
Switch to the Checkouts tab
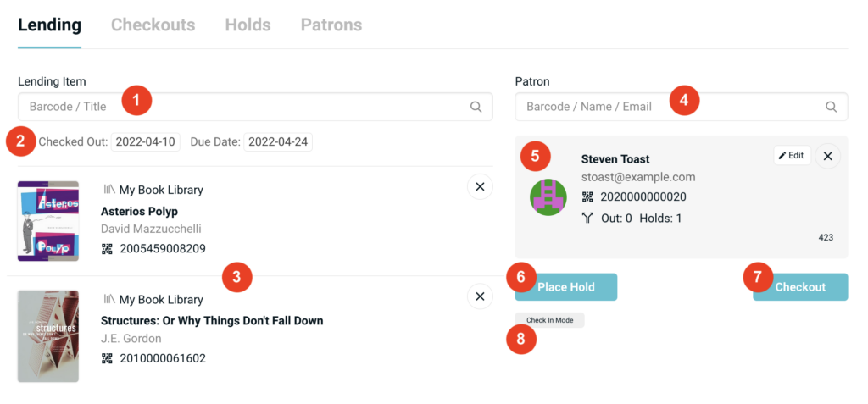click(153, 25)
